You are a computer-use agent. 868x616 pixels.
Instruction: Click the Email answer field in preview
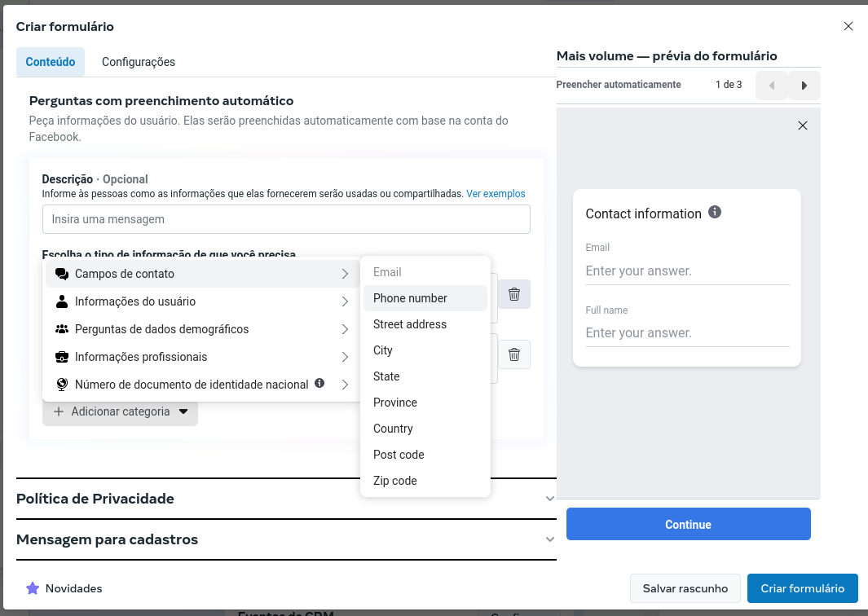(688, 271)
